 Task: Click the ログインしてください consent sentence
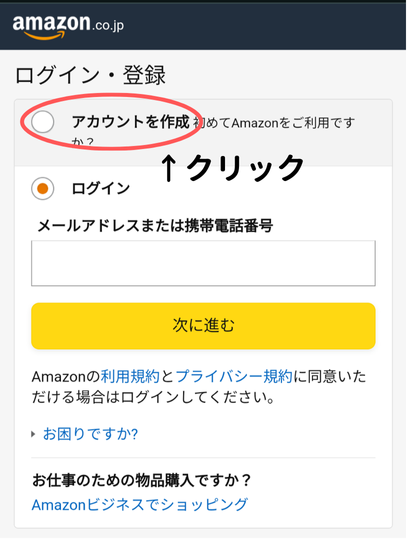199,387
